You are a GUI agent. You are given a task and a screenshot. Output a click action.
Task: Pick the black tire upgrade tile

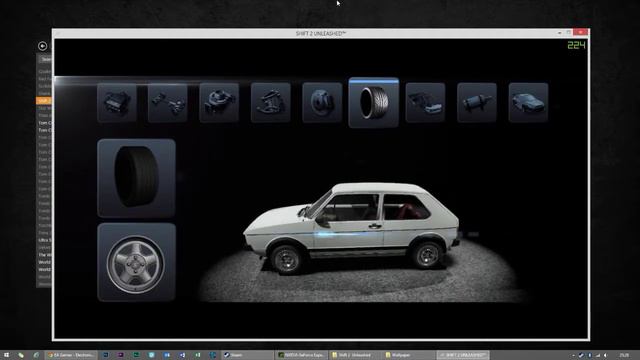coord(136,178)
